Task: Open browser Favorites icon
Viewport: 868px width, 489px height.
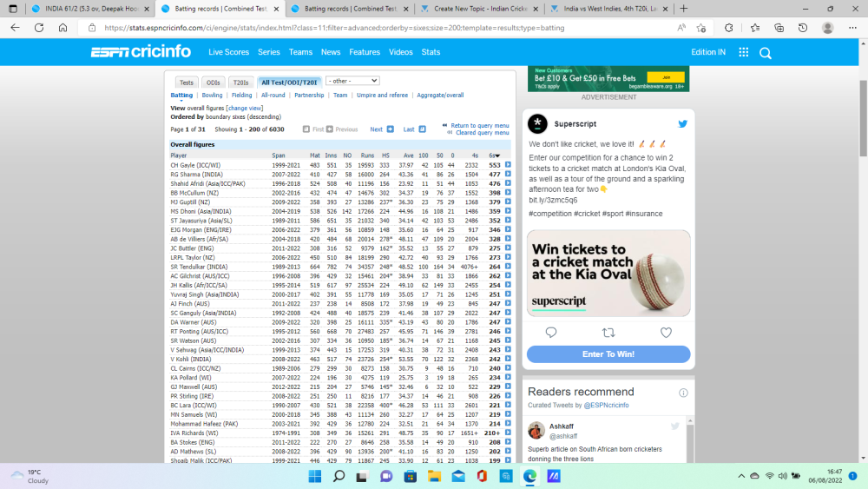Action: pos(755,28)
